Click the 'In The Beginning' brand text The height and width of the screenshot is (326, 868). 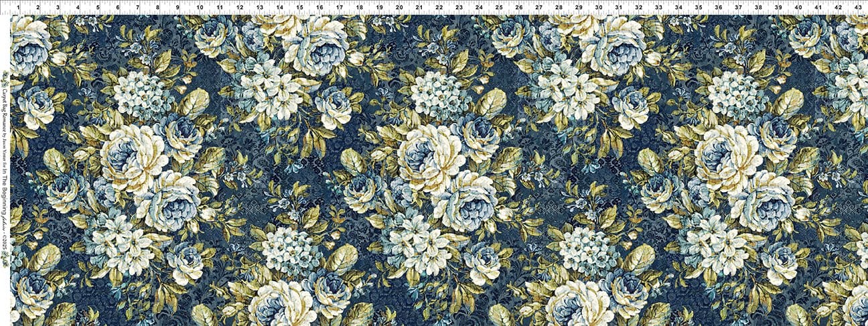[x=5, y=194]
